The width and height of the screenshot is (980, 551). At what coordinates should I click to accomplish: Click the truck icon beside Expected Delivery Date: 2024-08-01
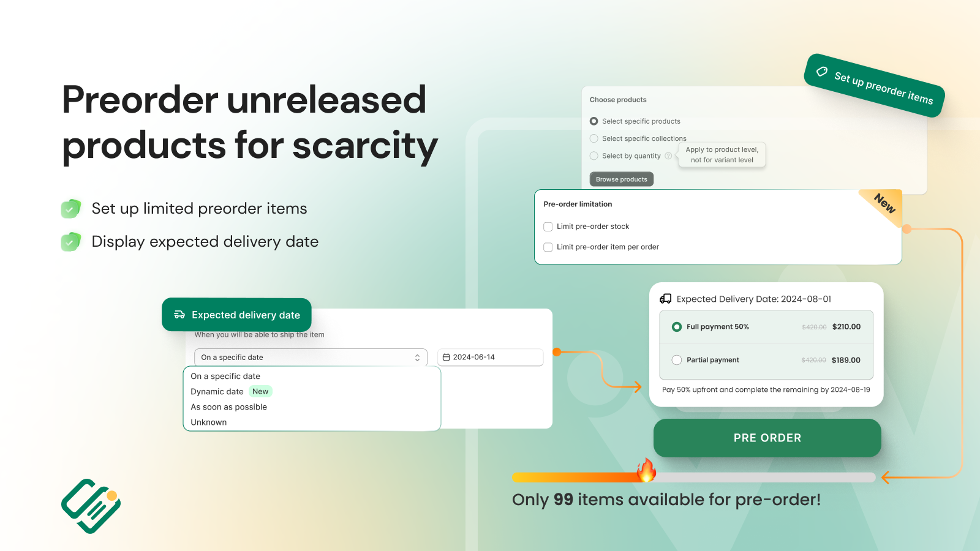pos(665,299)
